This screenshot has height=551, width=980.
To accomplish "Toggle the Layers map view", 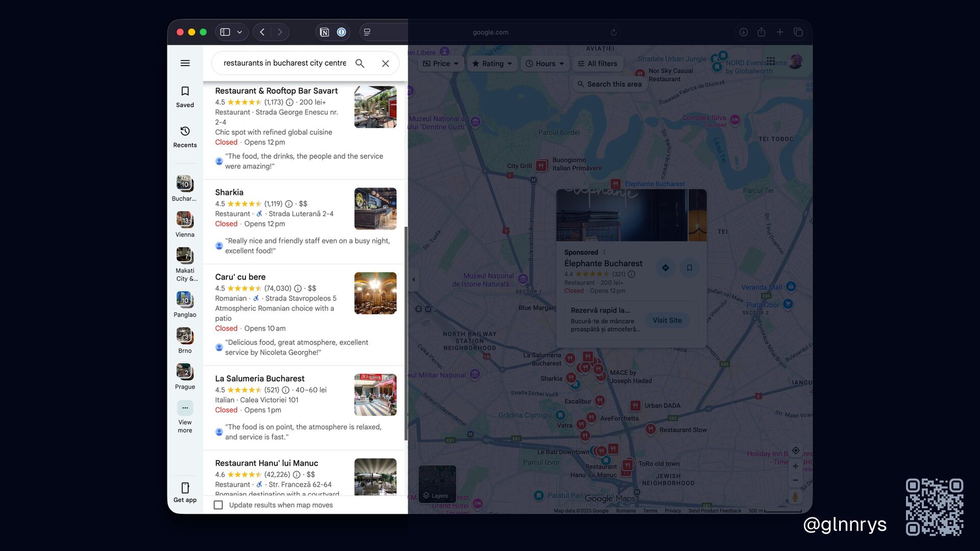I will pyautogui.click(x=437, y=484).
